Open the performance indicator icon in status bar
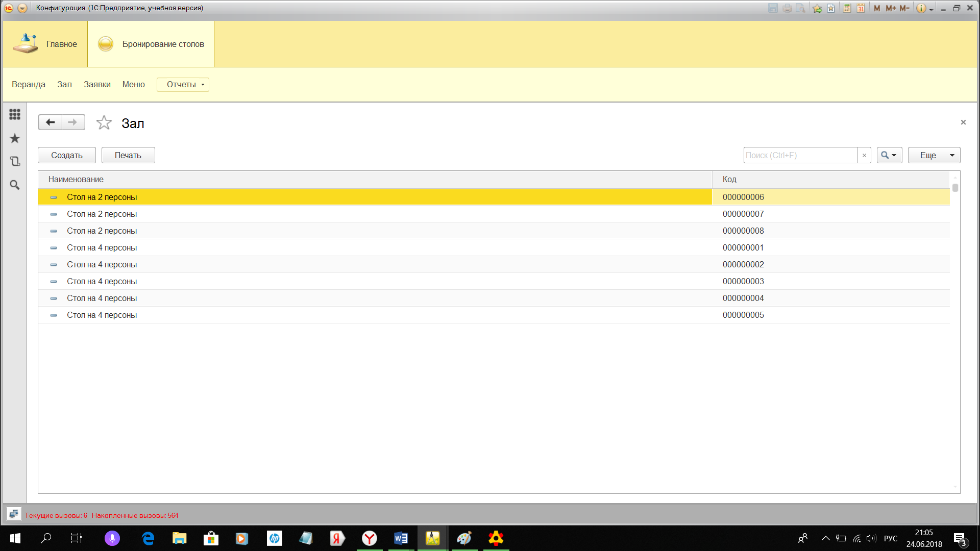 click(x=14, y=514)
